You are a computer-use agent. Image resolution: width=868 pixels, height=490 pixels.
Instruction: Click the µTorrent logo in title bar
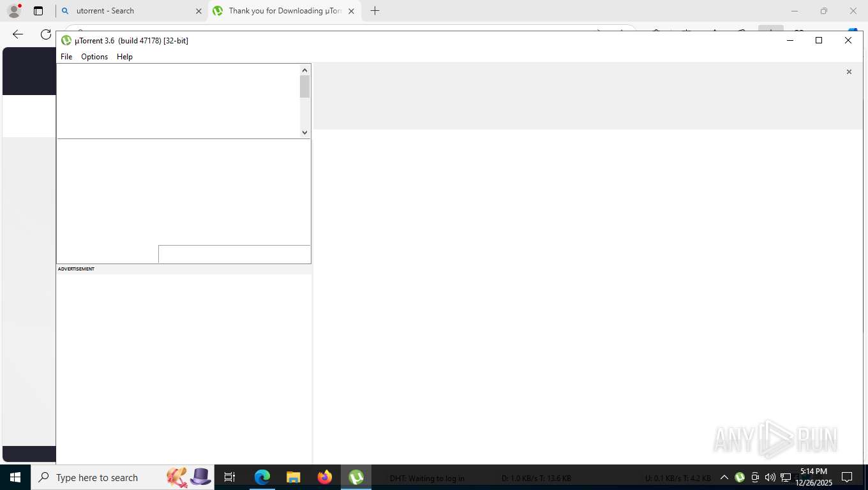66,40
